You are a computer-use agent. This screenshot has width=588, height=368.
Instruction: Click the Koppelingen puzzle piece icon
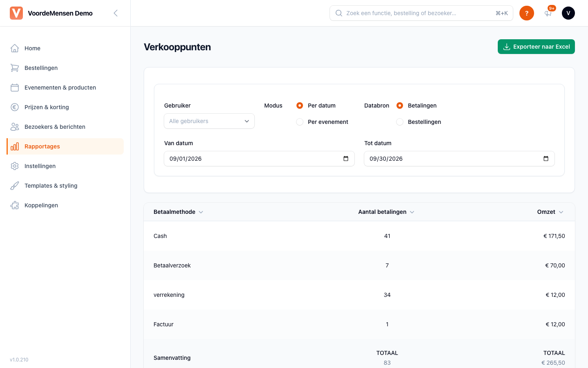pos(15,205)
